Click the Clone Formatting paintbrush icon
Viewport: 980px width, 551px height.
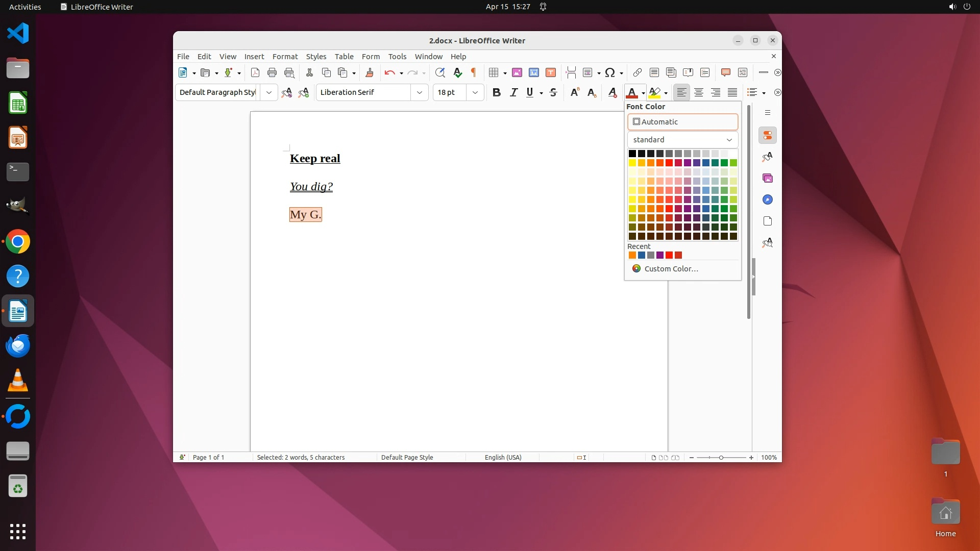[x=370, y=72]
